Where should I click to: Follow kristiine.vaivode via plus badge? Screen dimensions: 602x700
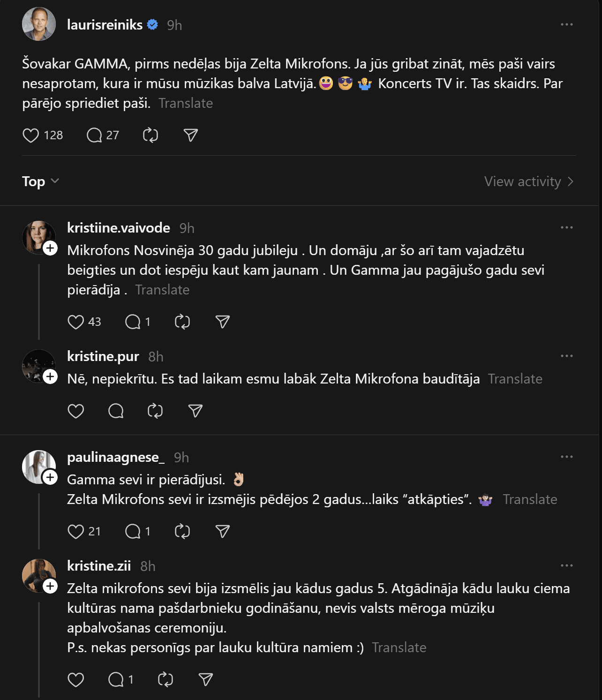point(50,248)
